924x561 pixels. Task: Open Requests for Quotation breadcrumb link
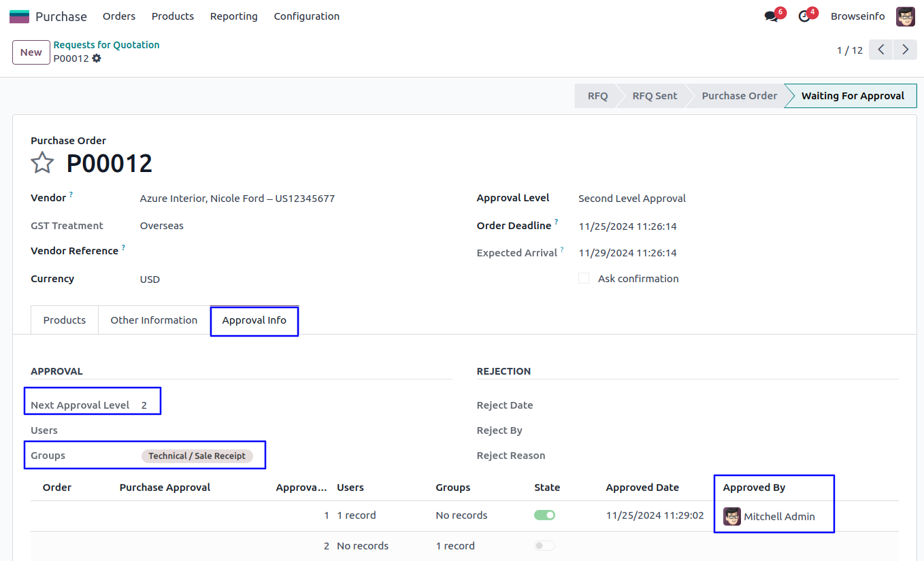106,45
